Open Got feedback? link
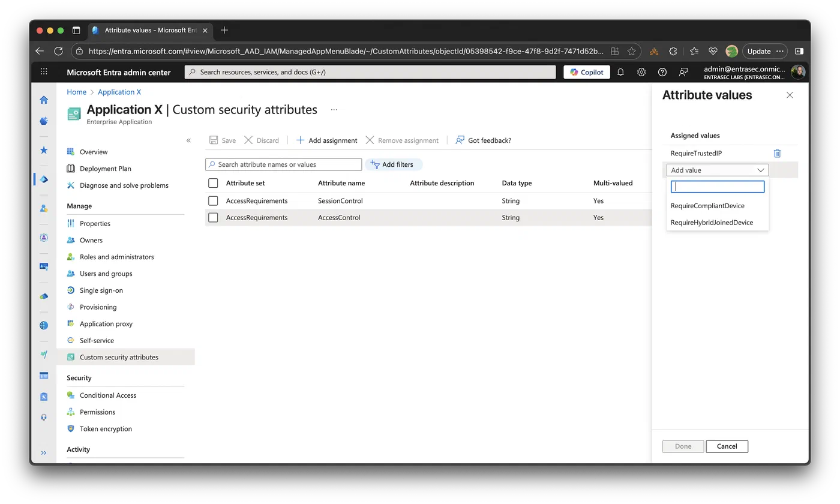The width and height of the screenshot is (840, 504). click(x=483, y=140)
